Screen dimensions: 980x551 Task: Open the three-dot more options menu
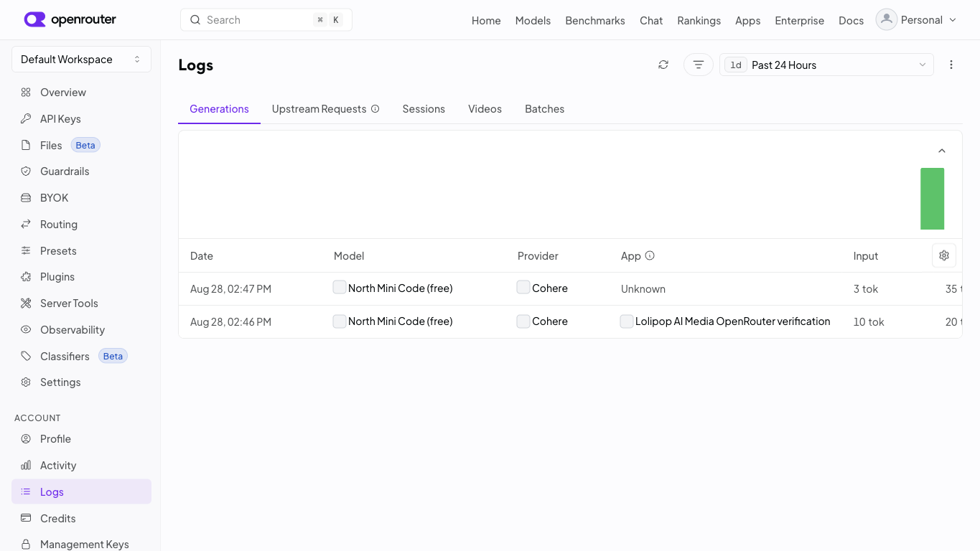pyautogui.click(x=951, y=65)
